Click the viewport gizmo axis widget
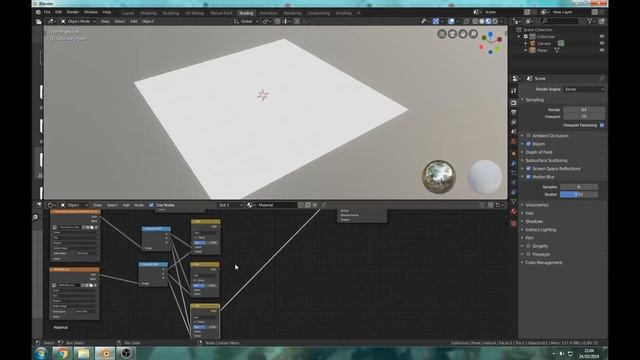 click(x=491, y=43)
